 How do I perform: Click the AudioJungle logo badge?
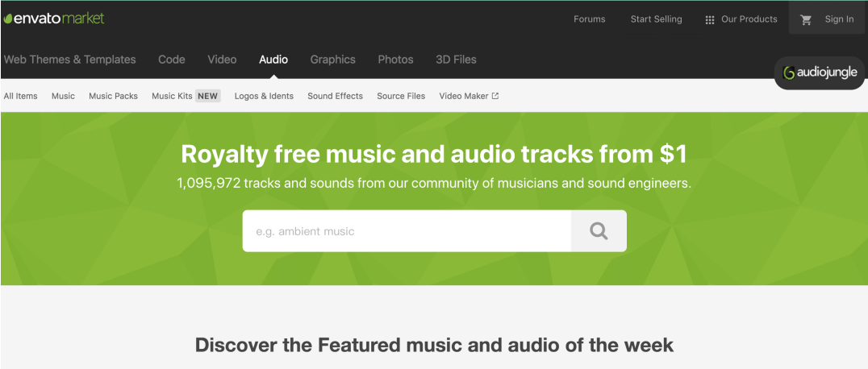820,73
